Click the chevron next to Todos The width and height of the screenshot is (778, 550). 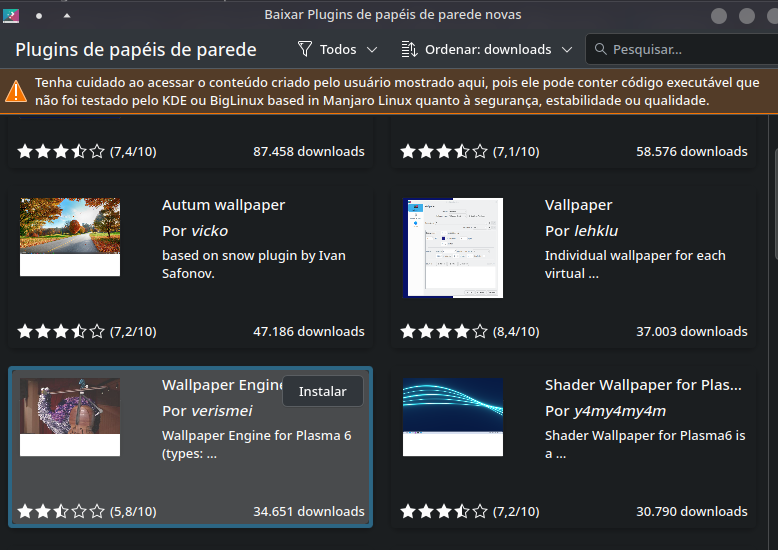tap(372, 49)
